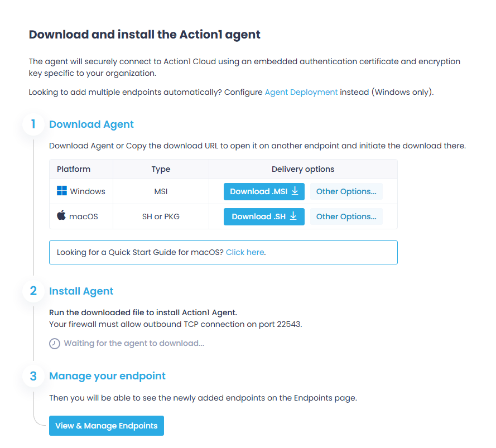
Task: Click here for the macOS Quick Start Guide
Action: point(244,252)
